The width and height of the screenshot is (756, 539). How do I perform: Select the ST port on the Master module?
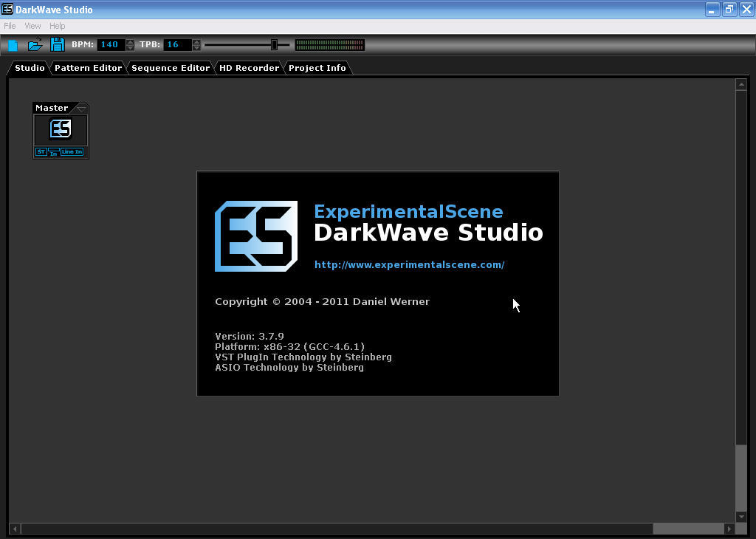tap(41, 151)
